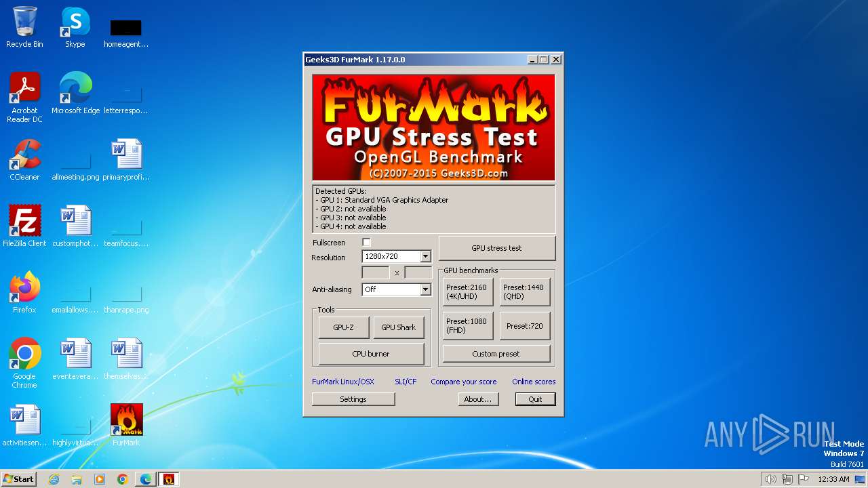Click the custom height resolution field
Screen dimensions: 868x488
click(x=418, y=272)
